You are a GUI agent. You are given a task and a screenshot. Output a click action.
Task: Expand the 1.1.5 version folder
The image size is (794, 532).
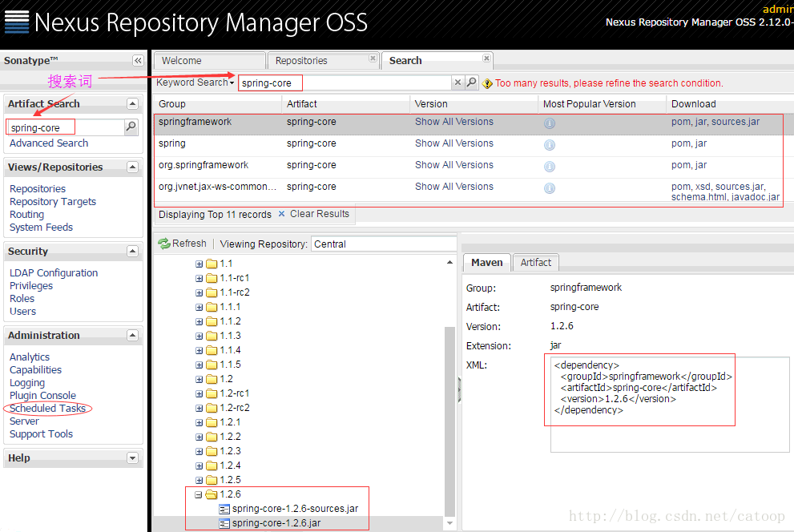(x=199, y=365)
